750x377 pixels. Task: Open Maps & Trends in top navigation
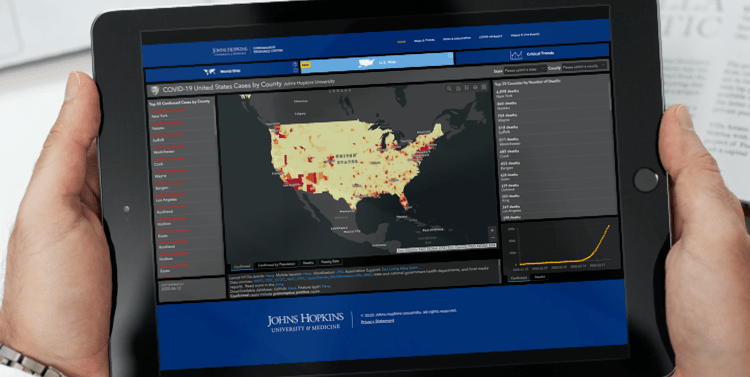(x=425, y=40)
